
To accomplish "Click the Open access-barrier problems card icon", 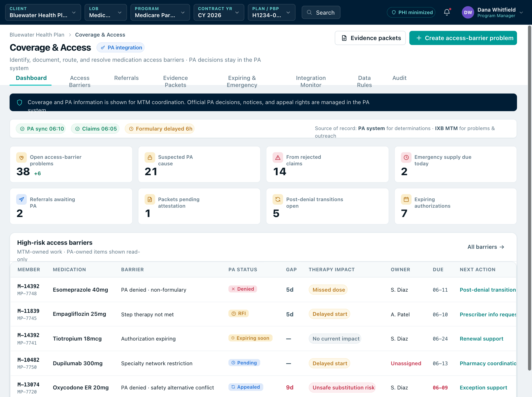I will tap(21, 158).
